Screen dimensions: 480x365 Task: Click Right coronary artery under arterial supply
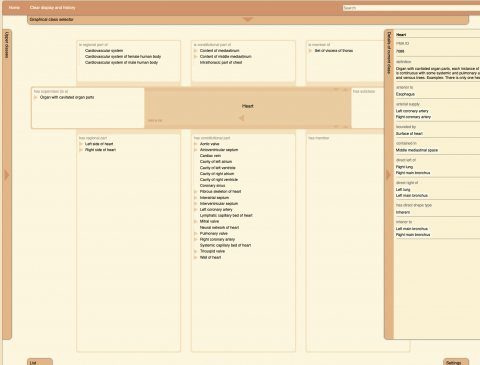[x=413, y=117]
